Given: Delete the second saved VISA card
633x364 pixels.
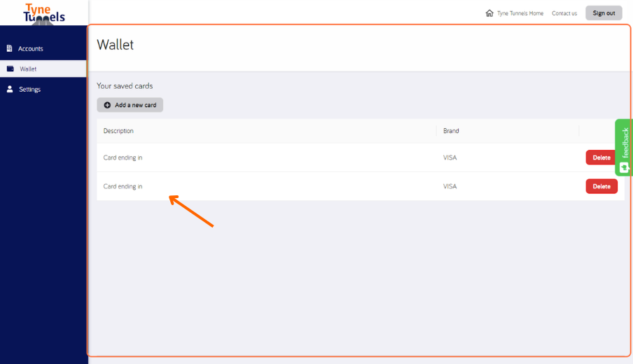Looking at the screenshot, I should pyautogui.click(x=601, y=186).
